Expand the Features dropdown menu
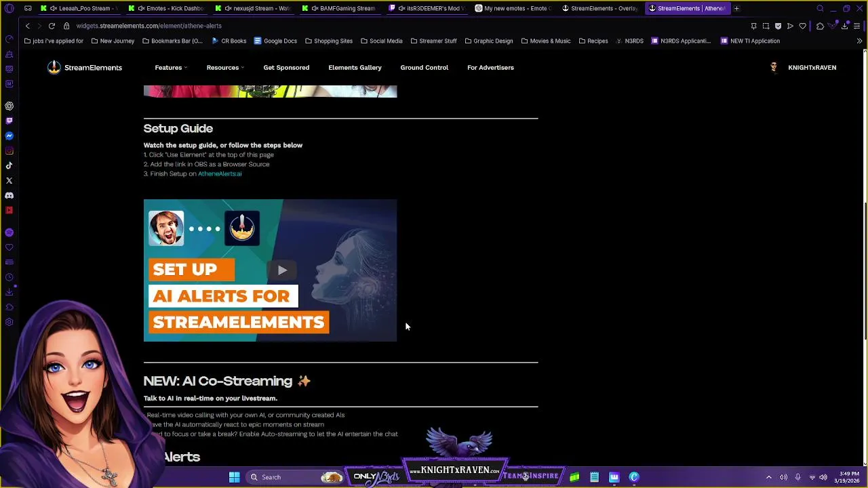 point(171,67)
